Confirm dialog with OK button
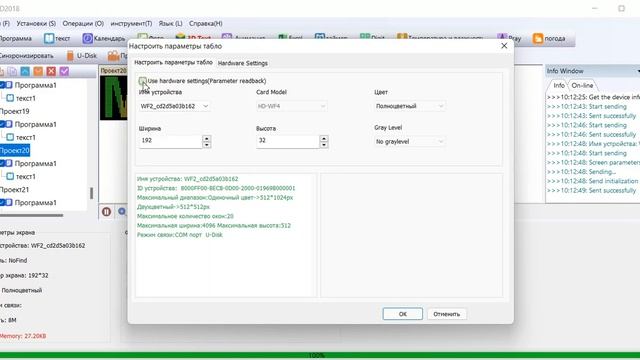Viewport: 640px width, 360px height. pos(402,314)
